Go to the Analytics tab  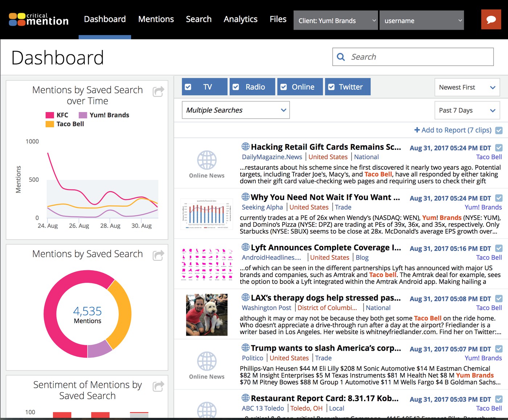click(240, 19)
